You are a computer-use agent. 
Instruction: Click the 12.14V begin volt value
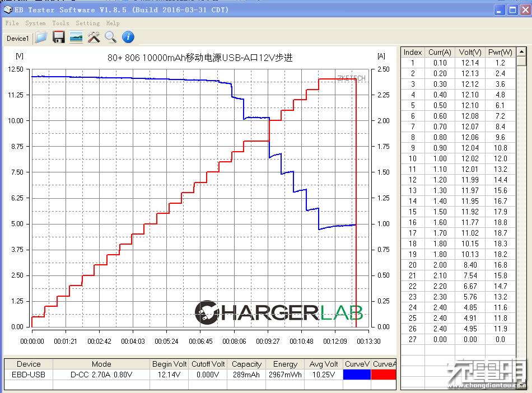(x=169, y=375)
